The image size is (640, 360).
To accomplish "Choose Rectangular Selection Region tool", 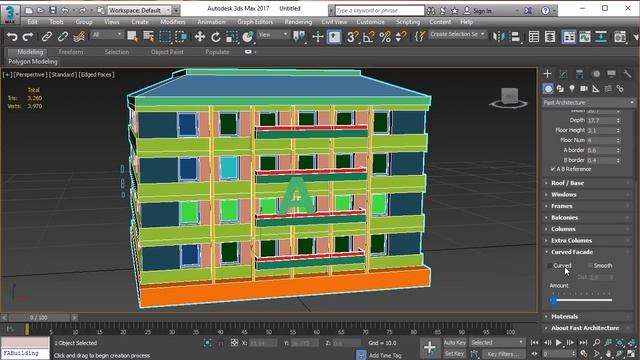I will click(x=165, y=37).
